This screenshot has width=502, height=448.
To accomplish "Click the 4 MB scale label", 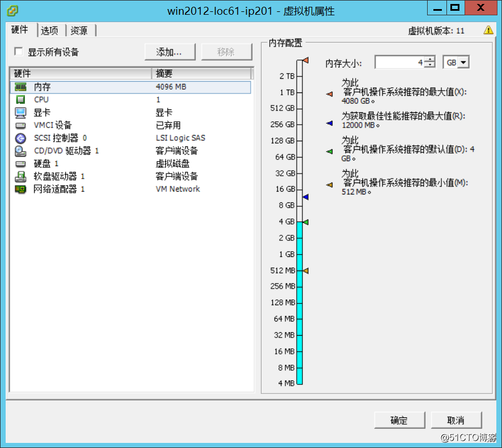I will pos(286,383).
